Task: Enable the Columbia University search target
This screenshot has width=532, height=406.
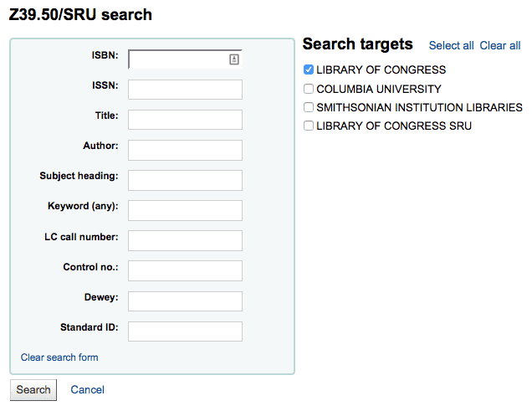Action: 309,89
